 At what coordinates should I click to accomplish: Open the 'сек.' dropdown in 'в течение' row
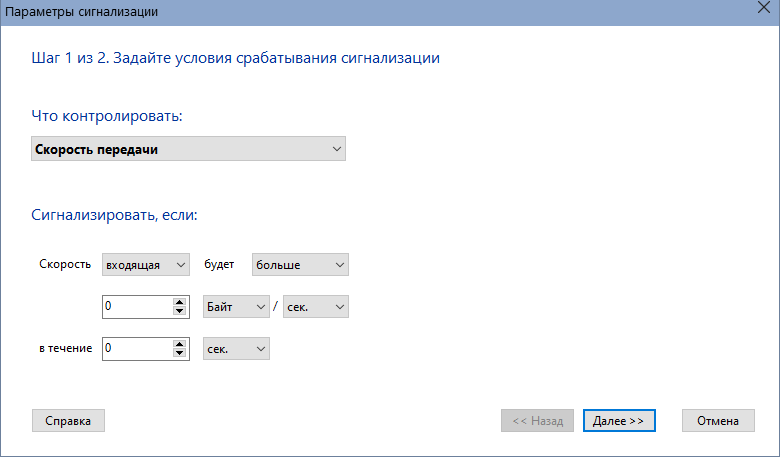[236, 349]
